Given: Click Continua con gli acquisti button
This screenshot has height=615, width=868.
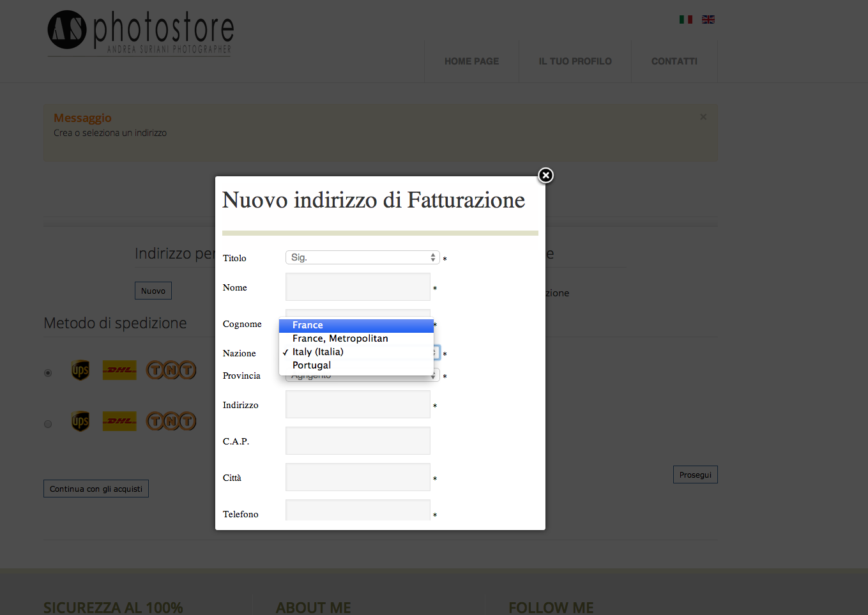Looking at the screenshot, I should (x=96, y=489).
